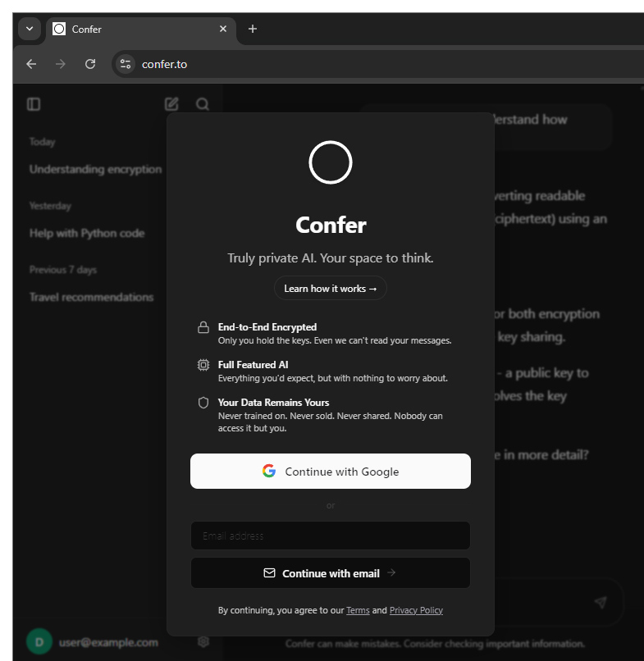Screen dimensions: 644x661
Task: Click the Previous 7 days label
Action: (63, 270)
